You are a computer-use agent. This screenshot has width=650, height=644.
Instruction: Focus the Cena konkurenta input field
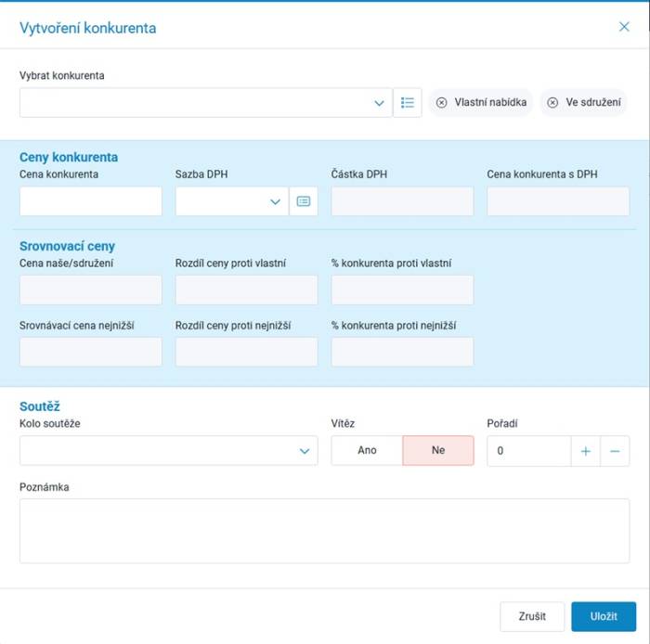[x=91, y=201]
